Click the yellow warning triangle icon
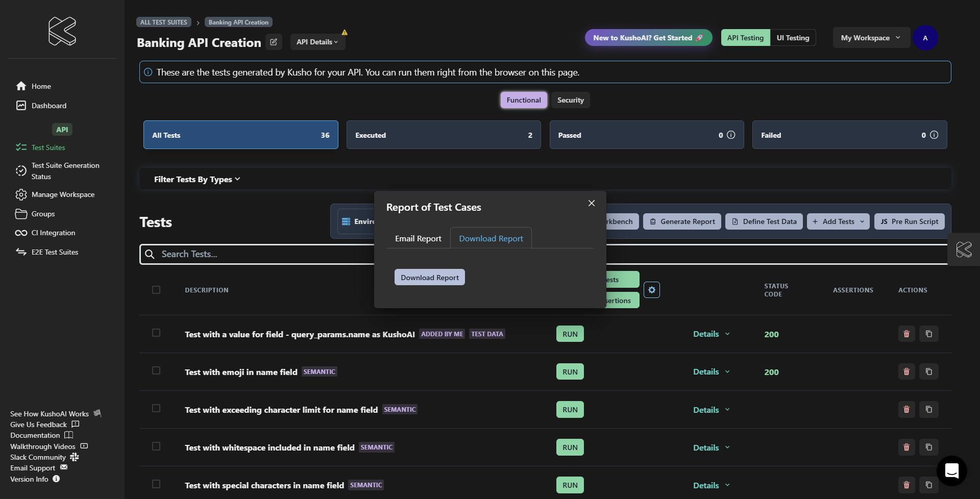This screenshot has width=980, height=499. pyautogui.click(x=345, y=32)
